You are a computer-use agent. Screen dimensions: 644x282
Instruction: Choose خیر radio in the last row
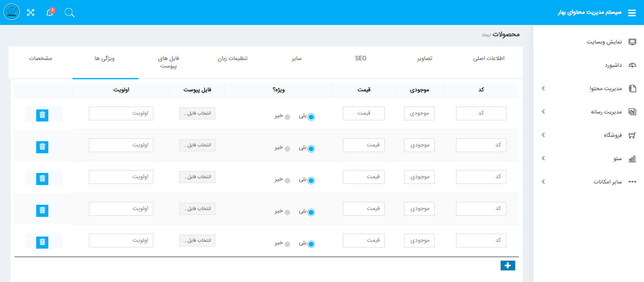click(x=287, y=244)
